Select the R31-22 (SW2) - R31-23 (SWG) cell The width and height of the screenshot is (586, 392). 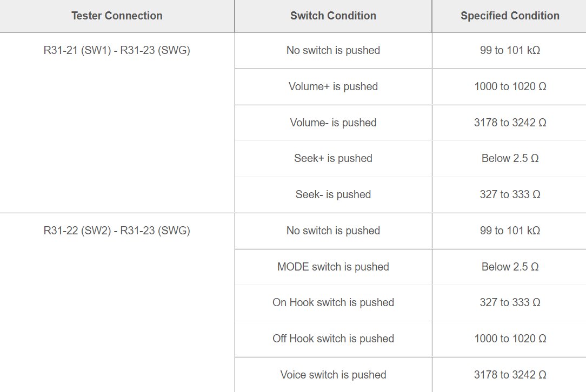(x=117, y=303)
